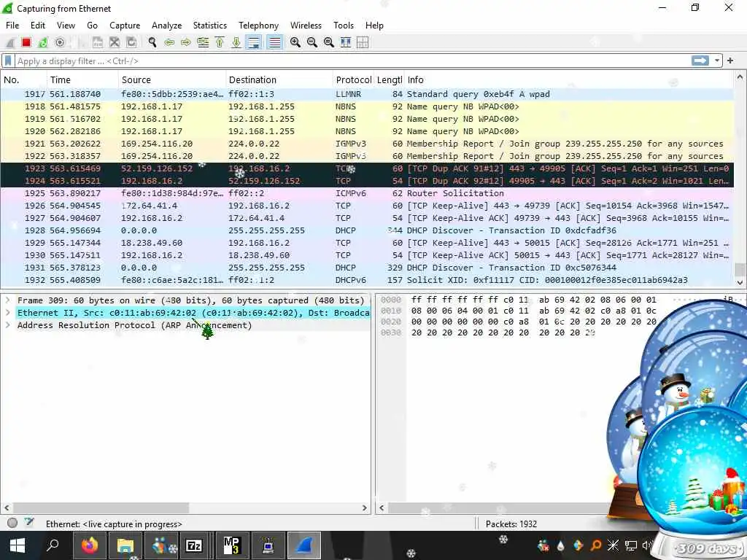This screenshot has height=560, width=747.
Task: Toggle auto-scroll during live capture
Action: pyautogui.click(x=254, y=42)
